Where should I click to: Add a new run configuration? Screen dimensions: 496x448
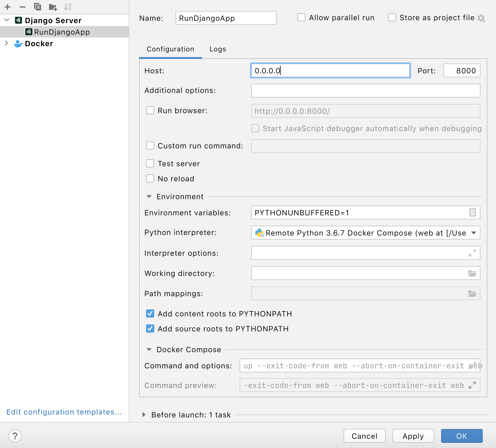pyautogui.click(x=7, y=7)
